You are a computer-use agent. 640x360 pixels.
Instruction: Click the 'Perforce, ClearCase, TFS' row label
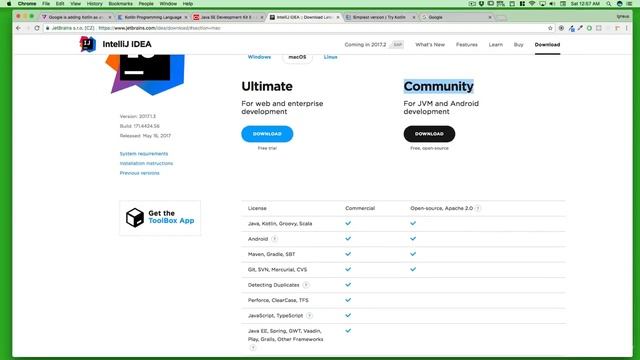(x=278, y=300)
